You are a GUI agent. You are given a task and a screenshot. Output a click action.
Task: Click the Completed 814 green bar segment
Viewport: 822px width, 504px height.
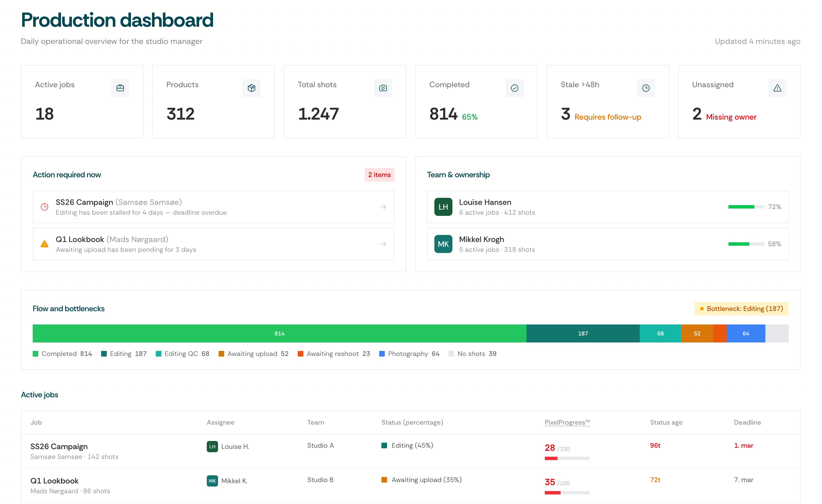[279, 333]
